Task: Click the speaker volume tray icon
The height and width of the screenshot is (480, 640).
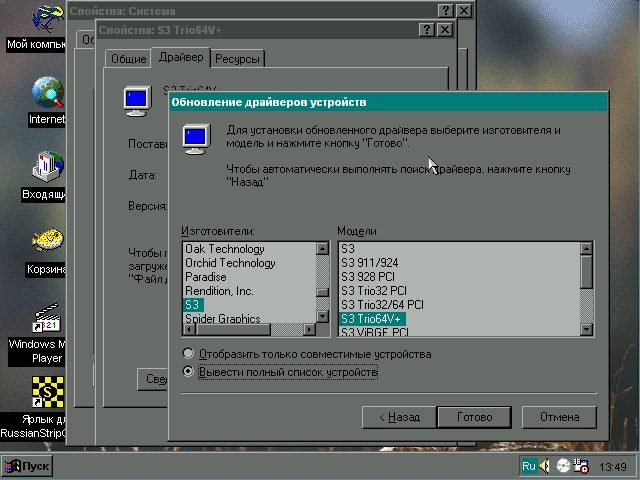Action: [544, 466]
